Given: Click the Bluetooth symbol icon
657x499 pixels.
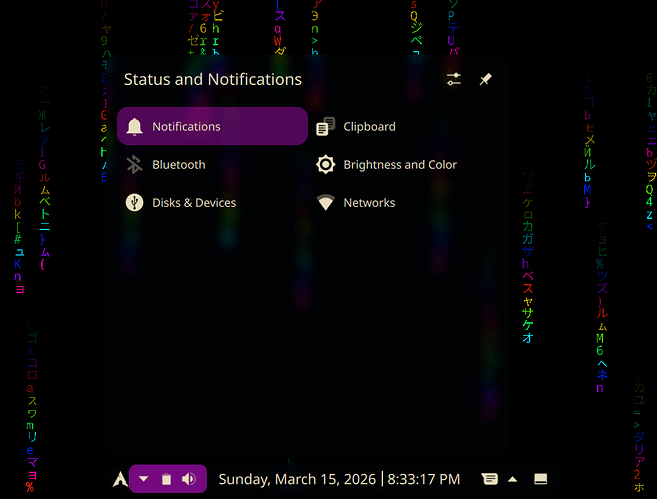Looking at the screenshot, I should pyautogui.click(x=134, y=165).
